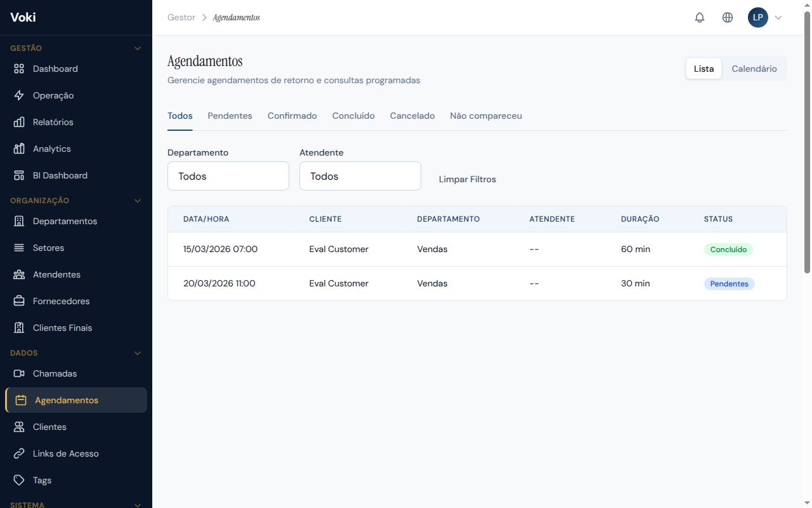Click the Dashboard grid icon in sidebar
The image size is (812, 508).
[x=19, y=69]
